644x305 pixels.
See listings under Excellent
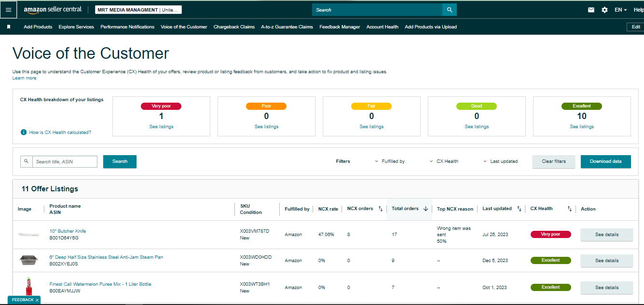point(582,127)
